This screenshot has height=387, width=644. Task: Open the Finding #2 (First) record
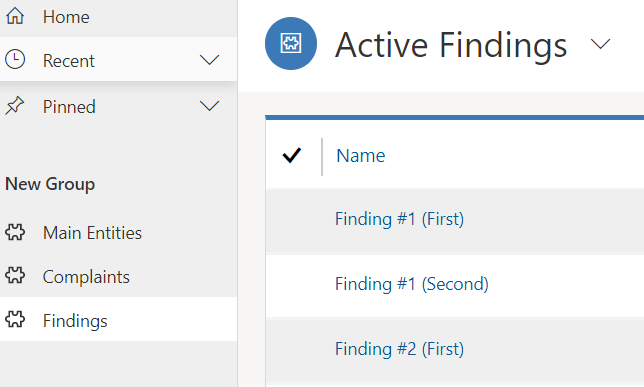pos(400,349)
